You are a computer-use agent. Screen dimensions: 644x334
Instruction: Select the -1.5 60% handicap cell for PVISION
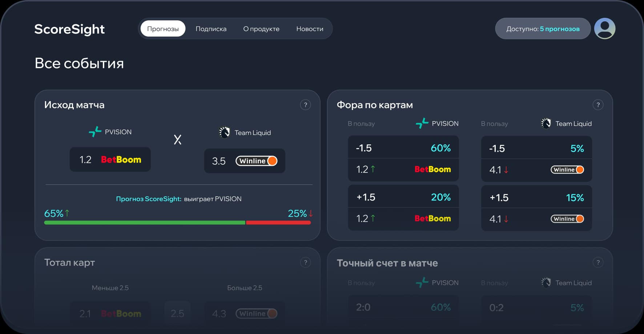pyautogui.click(x=403, y=148)
